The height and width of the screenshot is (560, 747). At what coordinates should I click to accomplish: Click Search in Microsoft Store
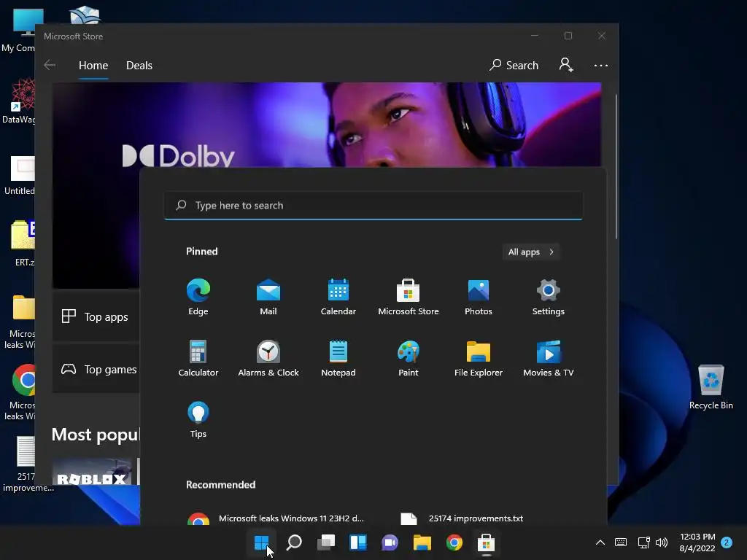point(514,65)
